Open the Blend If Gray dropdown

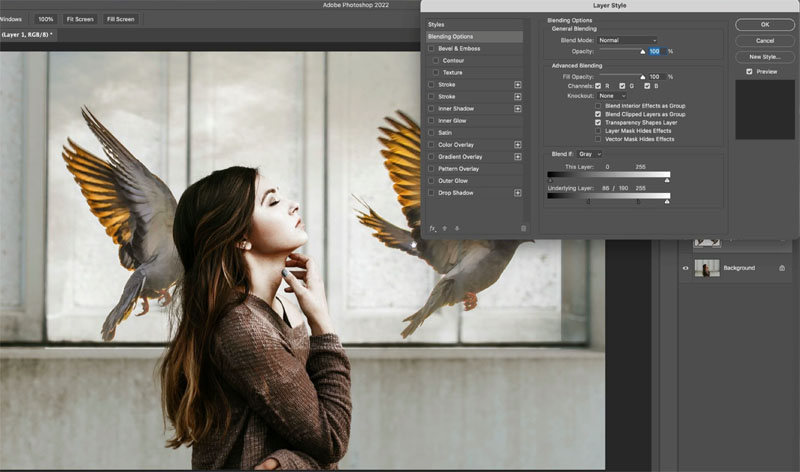pyautogui.click(x=590, y=155)
